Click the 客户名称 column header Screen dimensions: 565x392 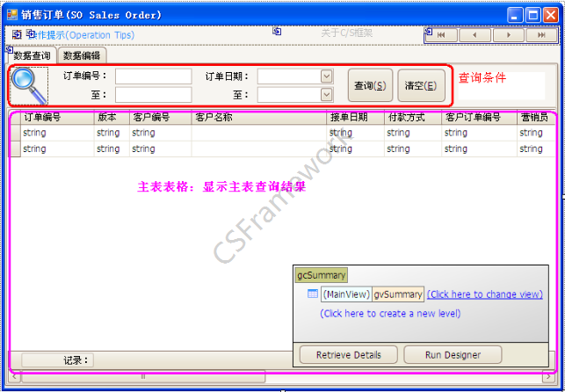[x=259, y=118]
